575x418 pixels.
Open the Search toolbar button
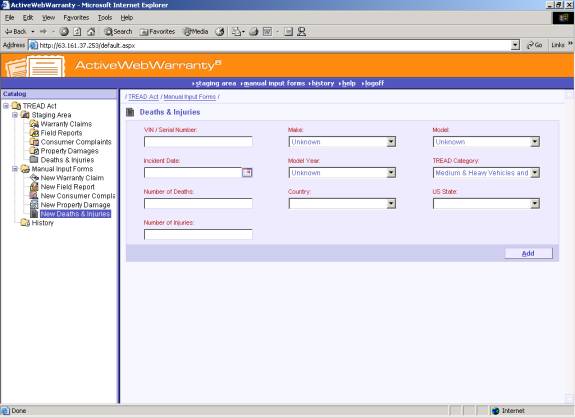pos(118,32)
